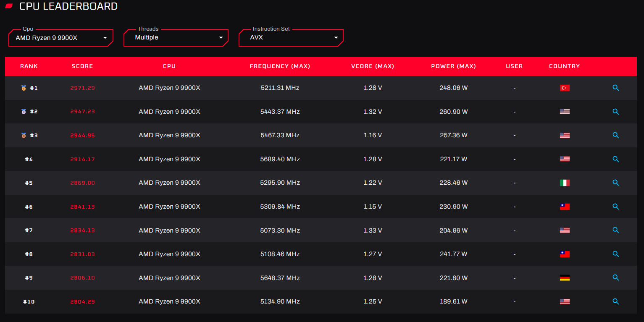Click the power value 241.77 W
Image resolution: width=644 pixels, height=322 pixels.
(x=454, y=254)
